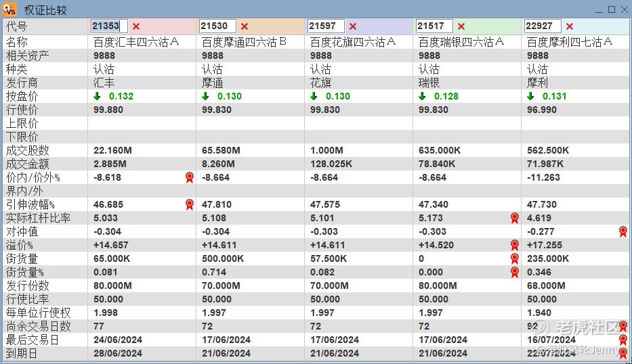Click the green down arrow beside 0.128

(422, 96)
